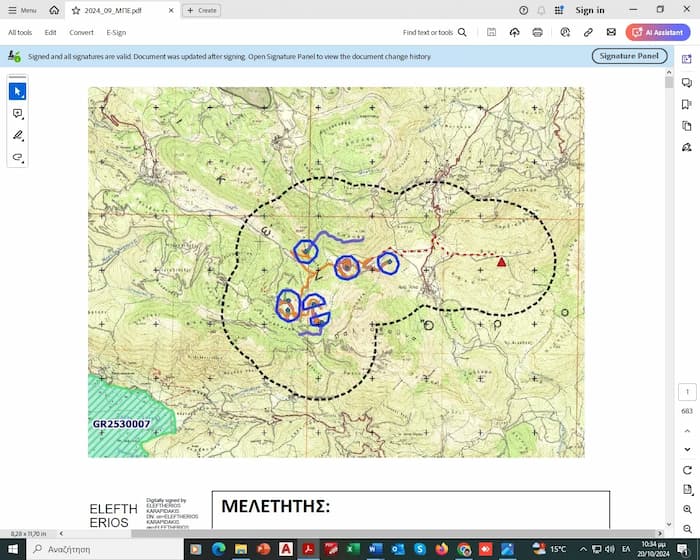Open the All tools menu
700x560 pixels.
[20, 32]
